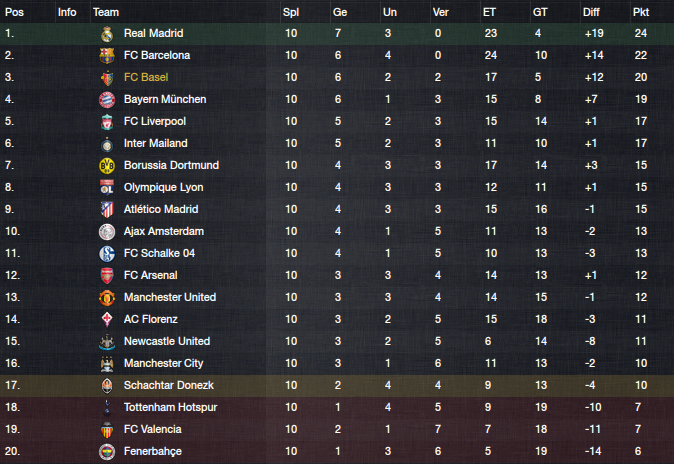Open the Olympique Lyon team link
Screen dimensions: 674x464
pos(163,187)
